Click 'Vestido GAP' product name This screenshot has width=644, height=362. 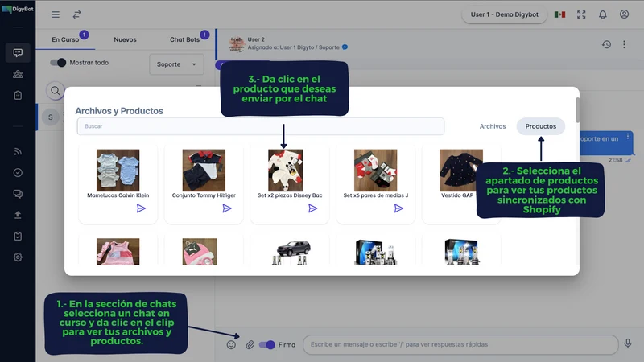point(457,195)
